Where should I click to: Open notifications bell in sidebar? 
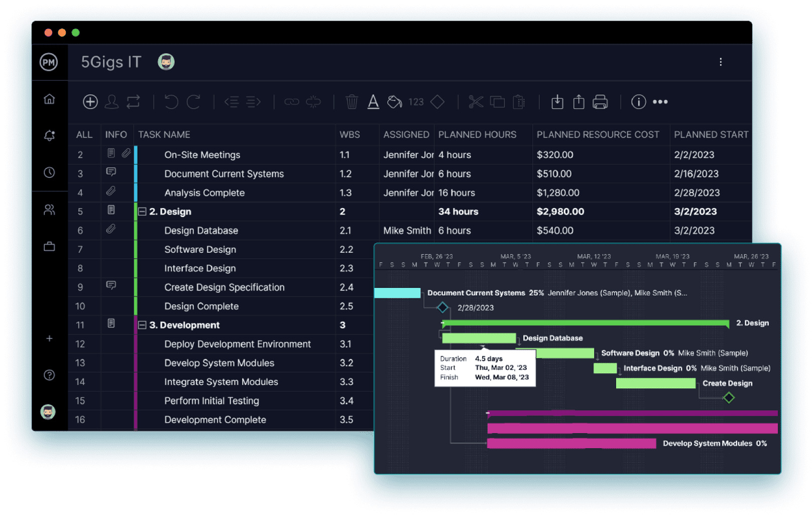pyautogui.click(x=49, y=136)
